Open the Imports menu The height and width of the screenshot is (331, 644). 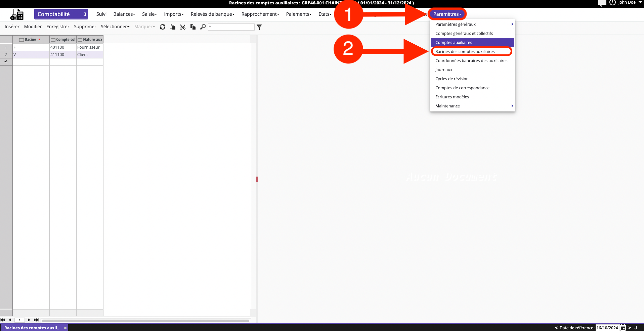[x=174, y=14]
